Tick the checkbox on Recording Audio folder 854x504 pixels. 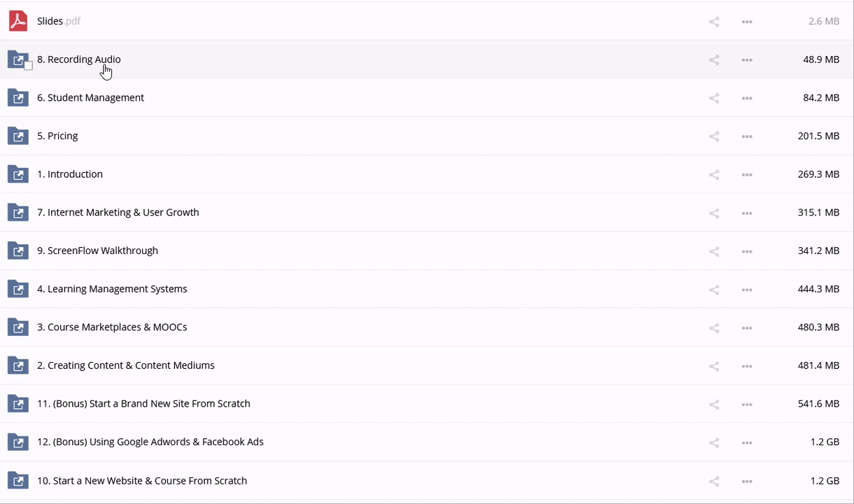click(28, 66)
